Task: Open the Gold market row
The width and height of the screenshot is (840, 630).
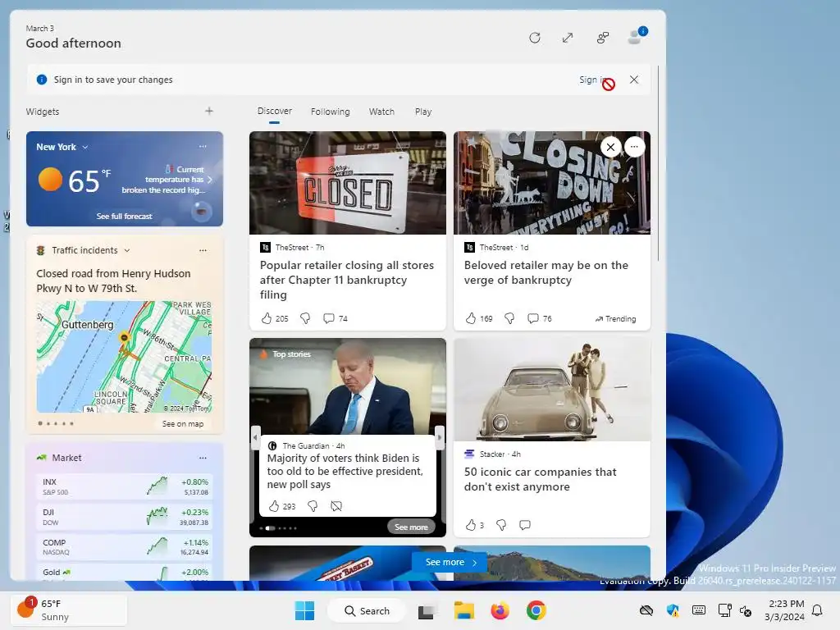Action: 125,572
